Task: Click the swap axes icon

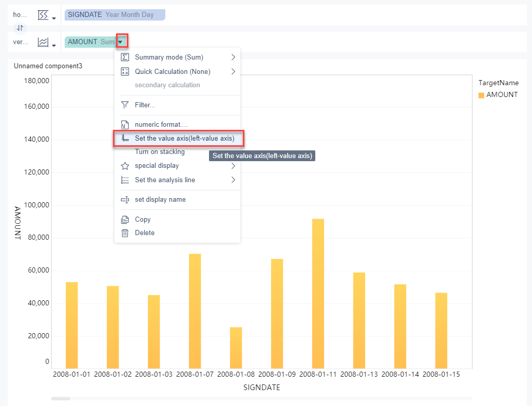Action: tap(20, 28)
